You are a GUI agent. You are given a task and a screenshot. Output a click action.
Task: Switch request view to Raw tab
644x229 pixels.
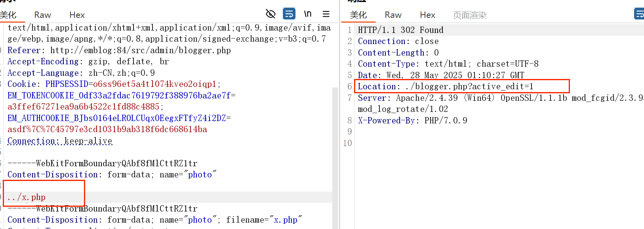(x=42, y=15)
